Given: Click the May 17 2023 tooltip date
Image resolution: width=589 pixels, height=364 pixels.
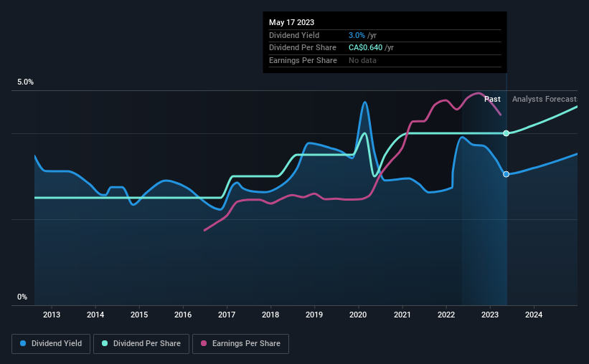Looking at the screenshot, I should tap(291, 22).
